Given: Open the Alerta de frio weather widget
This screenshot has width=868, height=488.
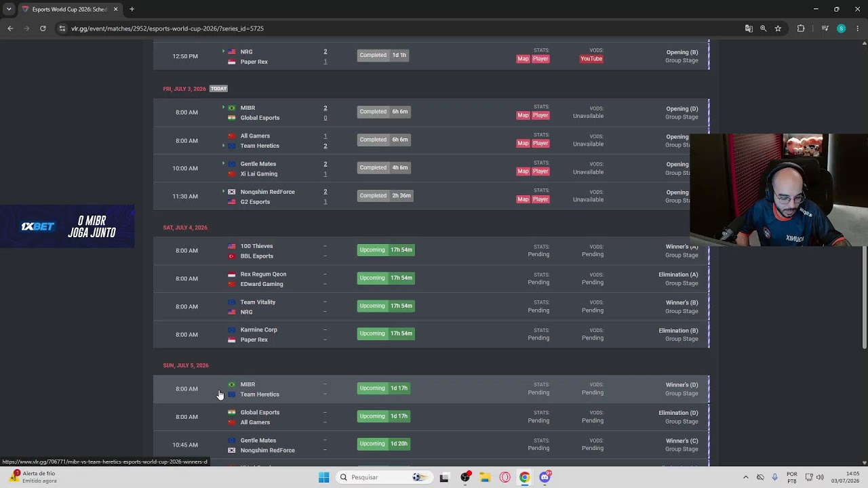Looking at the screenshot, I should coord(33,477).
